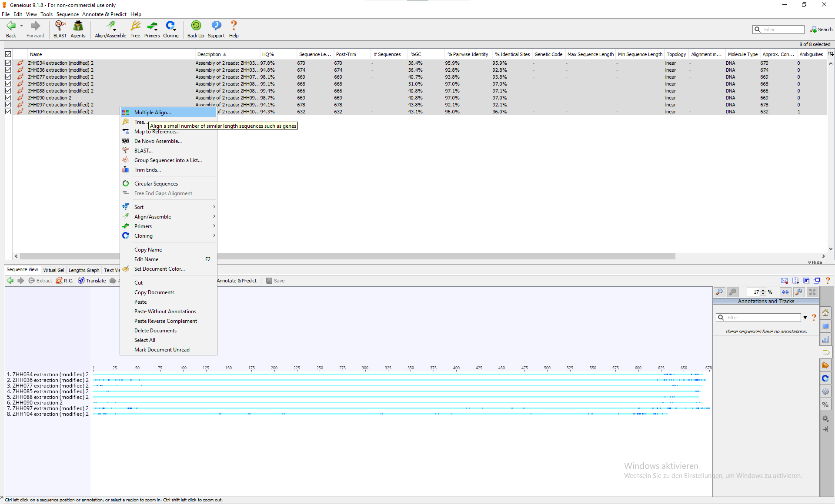Screen dimensions: 835x504
Task: Click the Translate toolbar button
Action: click(92, 281)
